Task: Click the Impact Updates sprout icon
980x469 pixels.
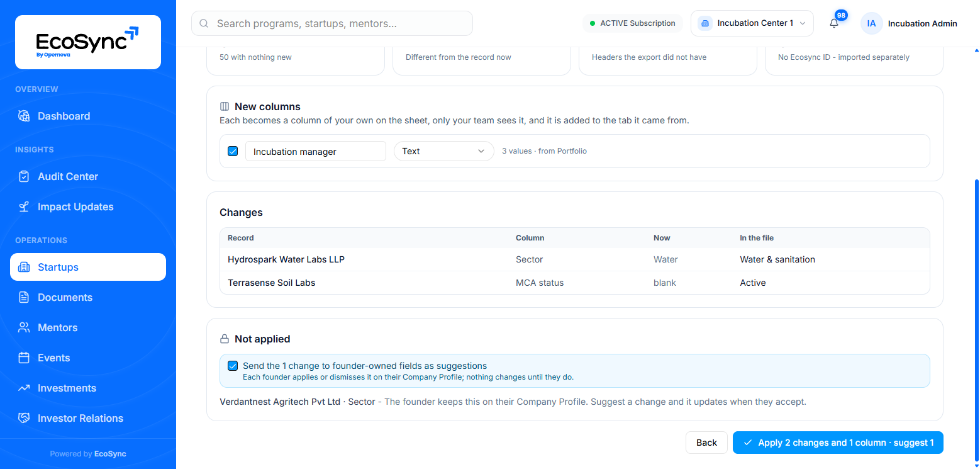Action: click(24, 206)
